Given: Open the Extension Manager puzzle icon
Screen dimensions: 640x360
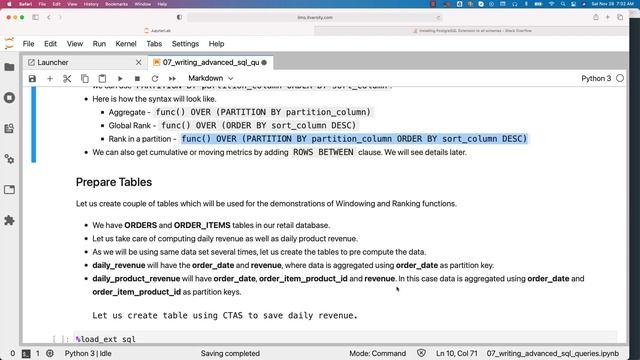Looking at the screenshot, I should (9, 220).
